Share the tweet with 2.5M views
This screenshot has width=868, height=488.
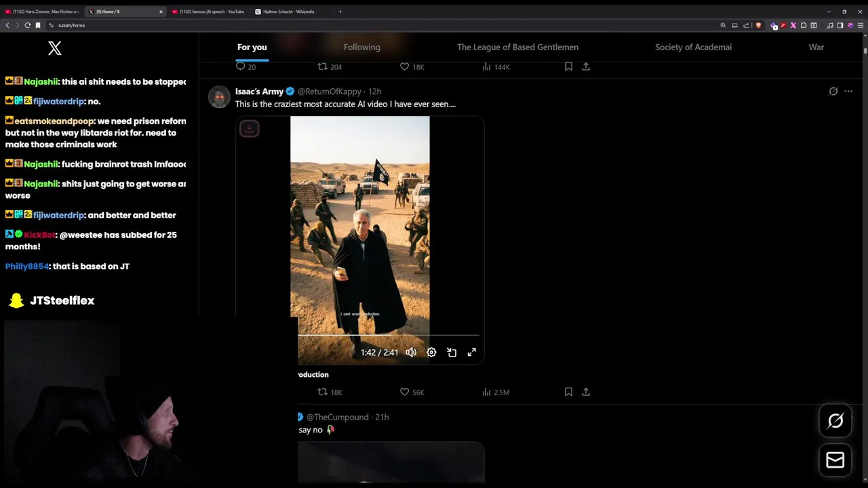coord(586,392)
